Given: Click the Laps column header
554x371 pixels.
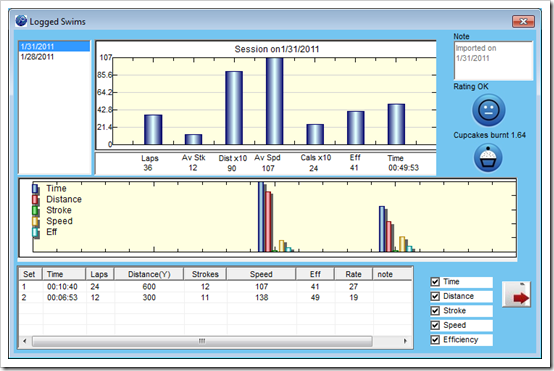Looking at the screenshot, I should coord(100,274).
